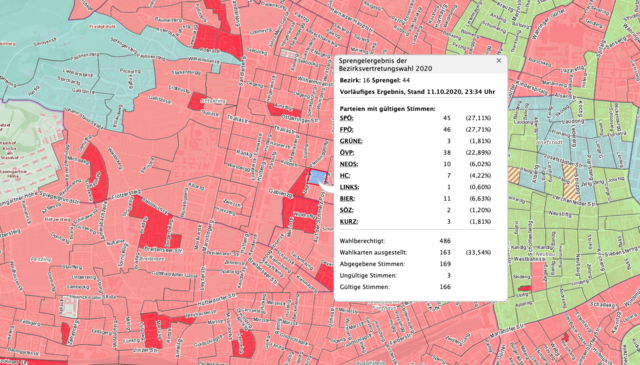The image size is (640, 365).
Task: Click the HC party abbreviation
Action: (x=345, y=176)
